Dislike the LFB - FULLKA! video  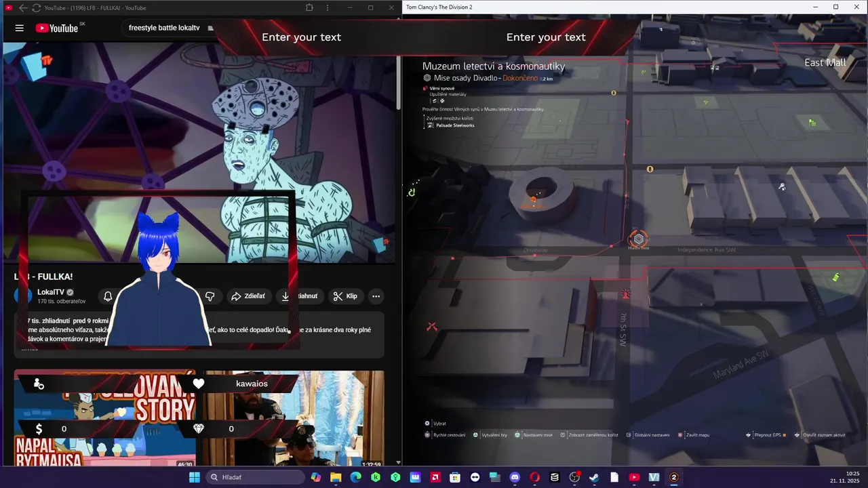tap(210, 296)
